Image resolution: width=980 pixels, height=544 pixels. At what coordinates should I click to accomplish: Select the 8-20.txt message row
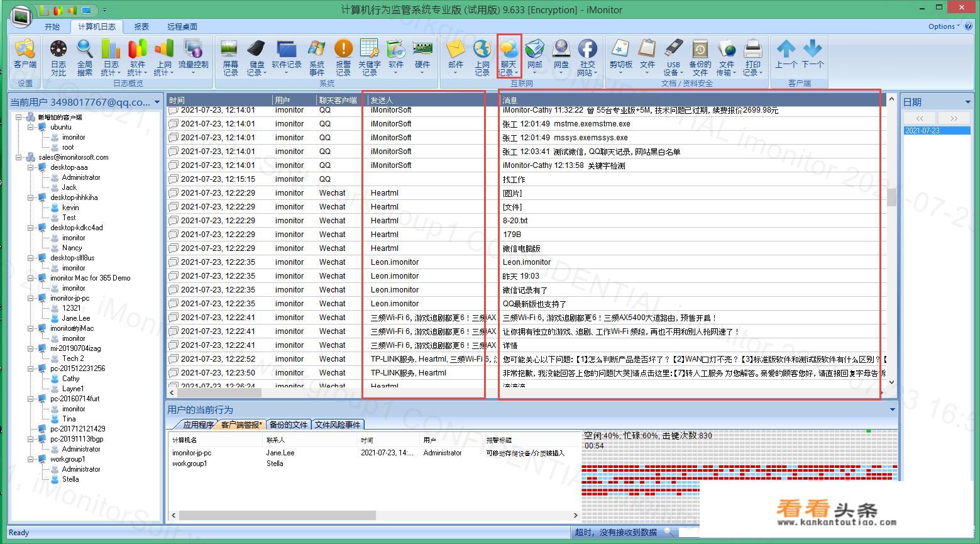pos(526,221)
